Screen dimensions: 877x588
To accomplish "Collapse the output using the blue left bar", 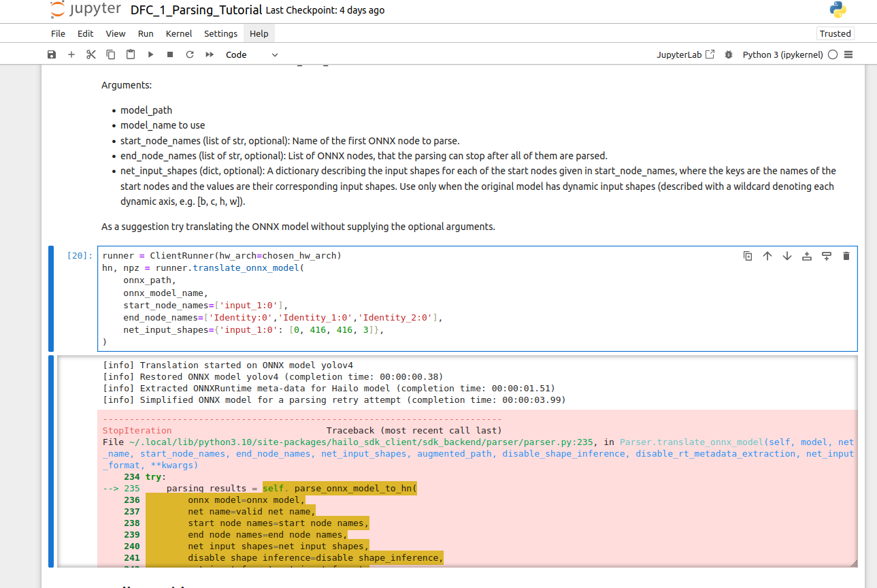I will [x=51, y=461].
